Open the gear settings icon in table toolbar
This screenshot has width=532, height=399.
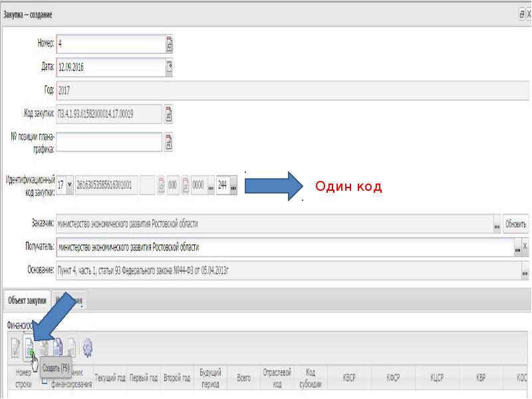pyautogui.click(x=88, y=348)
